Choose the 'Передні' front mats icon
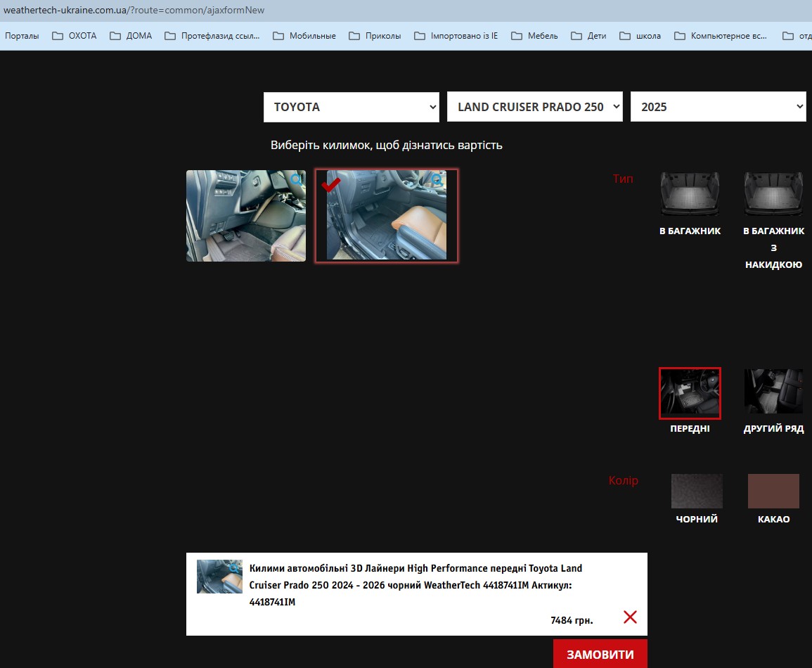The height and width of the screenshot is (668, 812). pyautogui.click(x=690, y=392)
